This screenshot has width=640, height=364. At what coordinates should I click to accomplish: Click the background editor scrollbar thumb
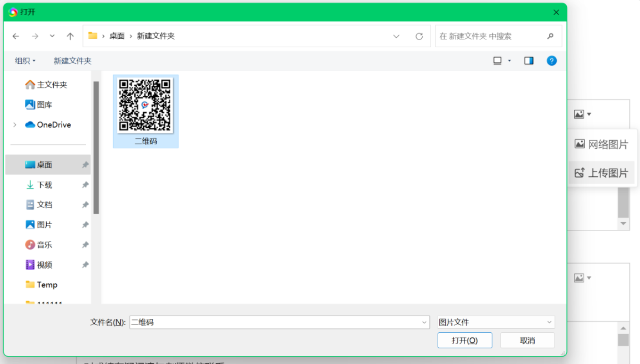623,203
